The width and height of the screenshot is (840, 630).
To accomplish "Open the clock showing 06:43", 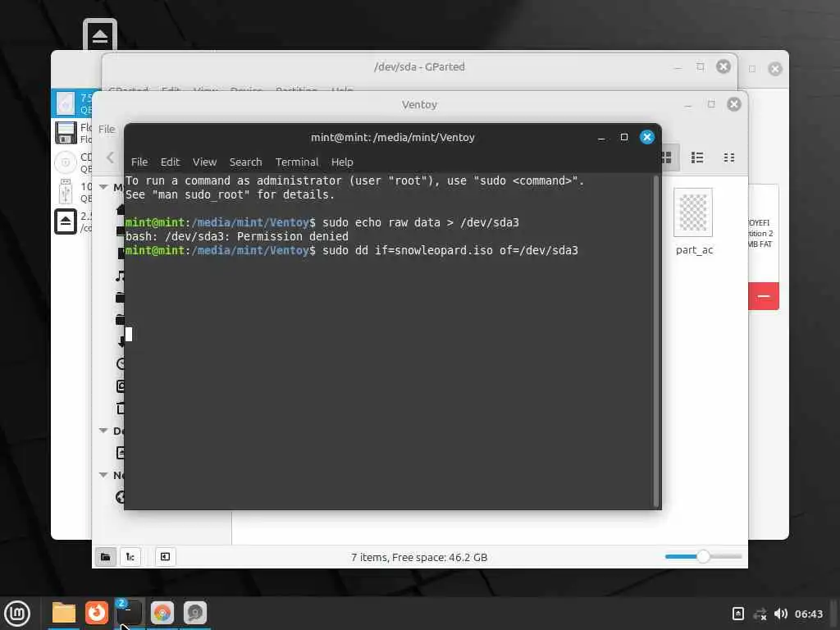I will click(808, 614).
